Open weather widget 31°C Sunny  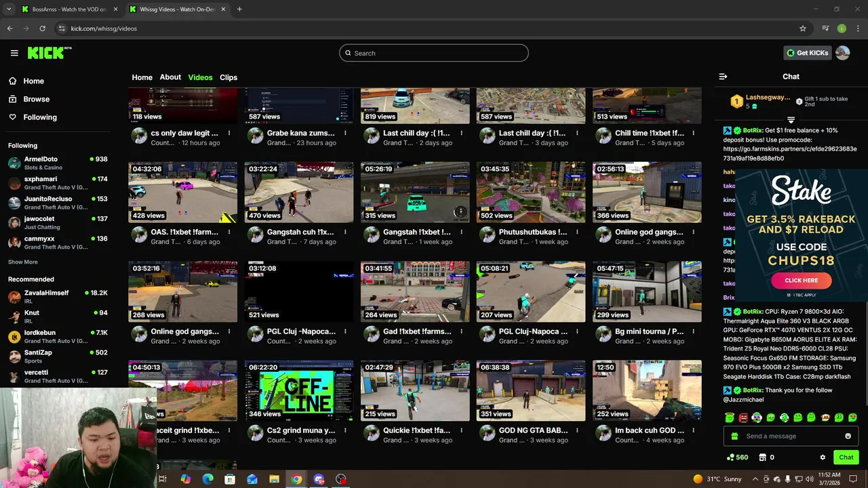(718, 479)
